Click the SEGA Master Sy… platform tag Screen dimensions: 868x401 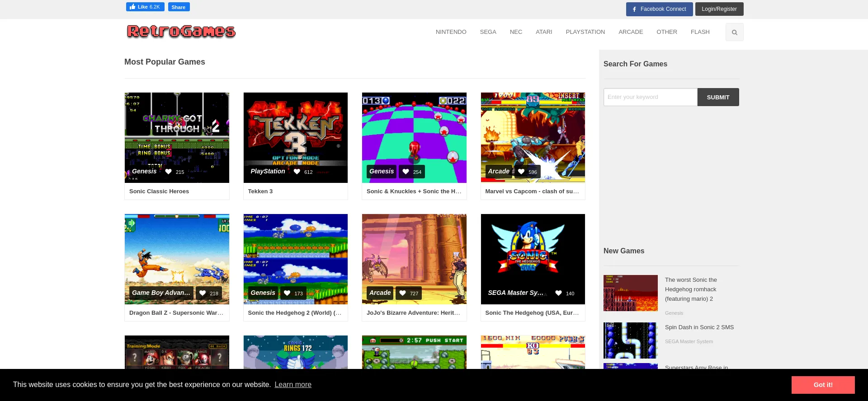[x=516, y=293]
